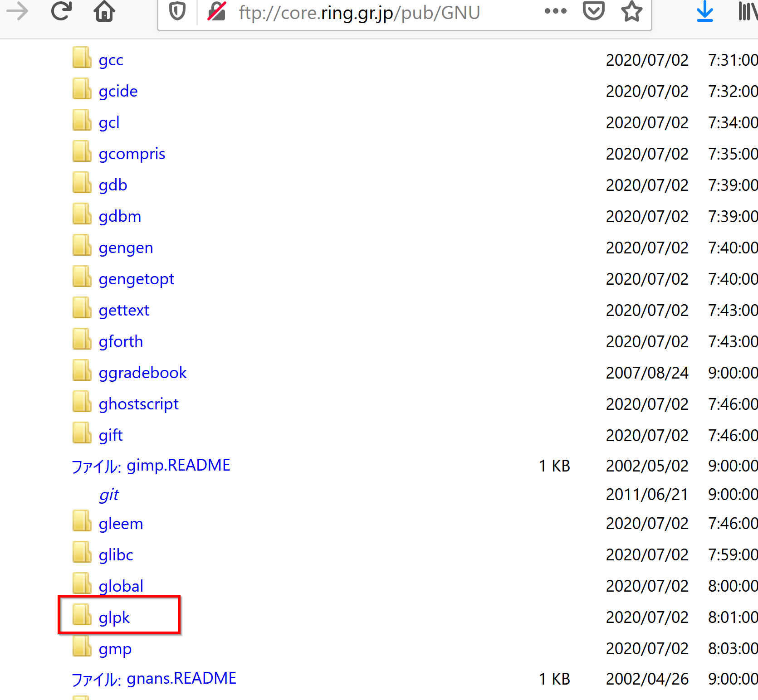
Task: Select the 2007/08/24 date of ggradebook
Action: 647,373
